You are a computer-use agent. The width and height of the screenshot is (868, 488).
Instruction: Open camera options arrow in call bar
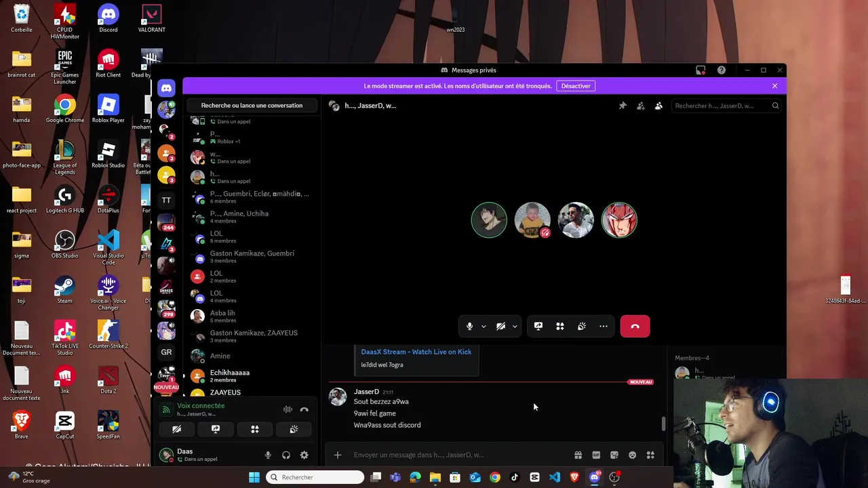515,327
